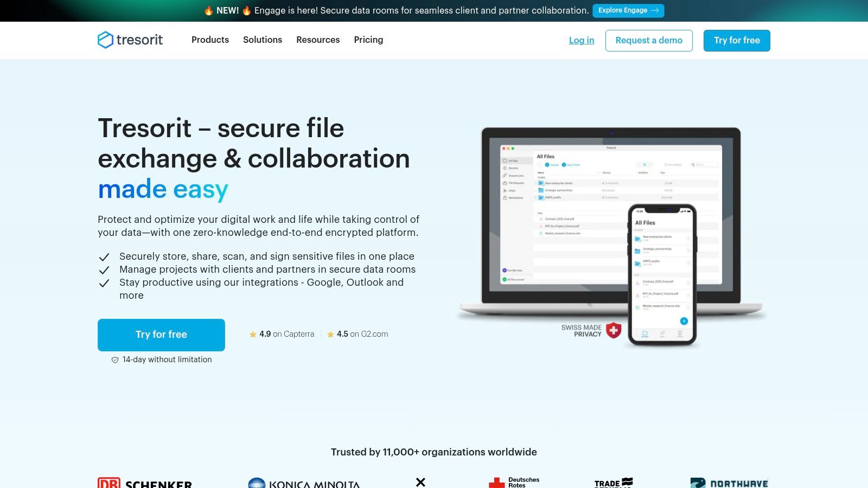Click the fire emoji before NEW!

208,10
